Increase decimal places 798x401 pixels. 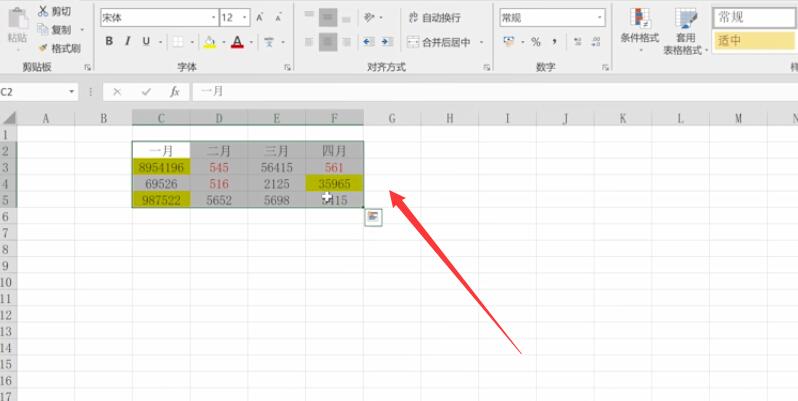(578, 42)
